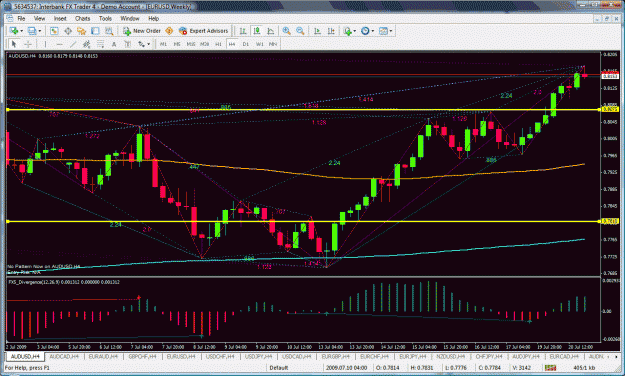The width and height of the screenshot is (625, 376).
Task: Set timeframe to H1
Action: tap(218, 44)
